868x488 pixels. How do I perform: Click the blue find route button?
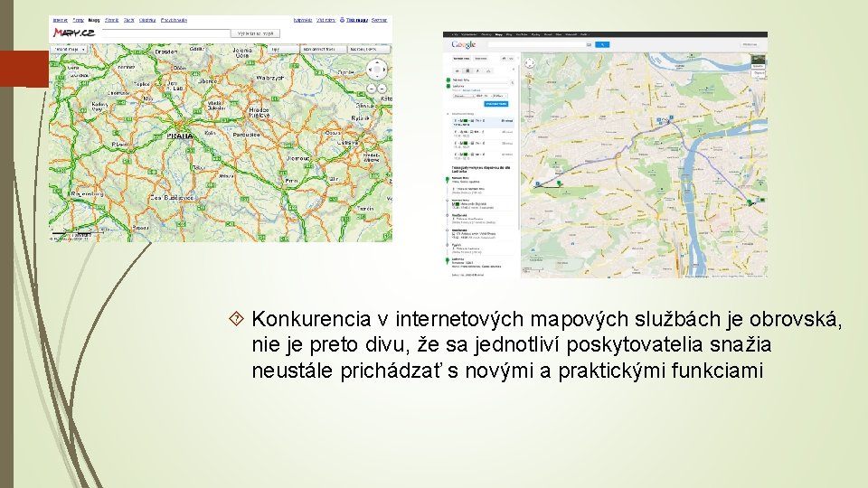coord(496,104)
